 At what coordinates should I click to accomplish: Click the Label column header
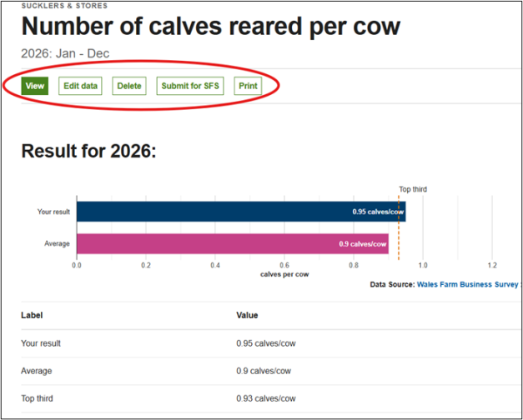32,315
